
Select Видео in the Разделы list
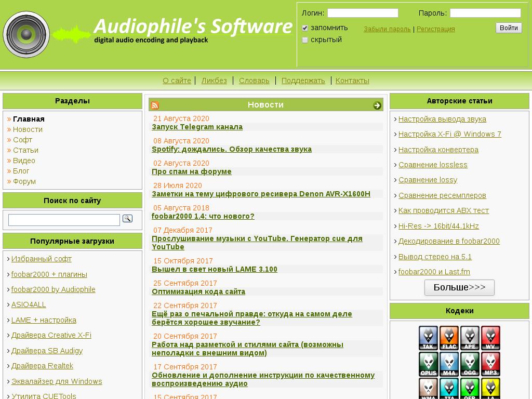click(x=24, y=161)
